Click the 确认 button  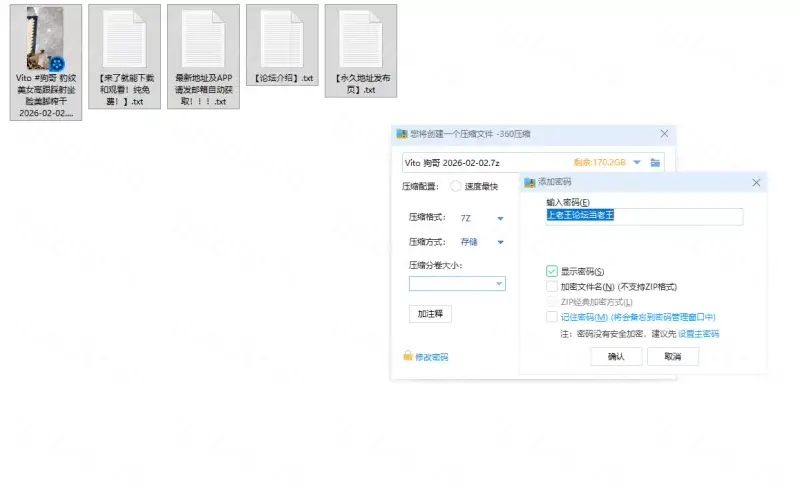tap(616, 356)
